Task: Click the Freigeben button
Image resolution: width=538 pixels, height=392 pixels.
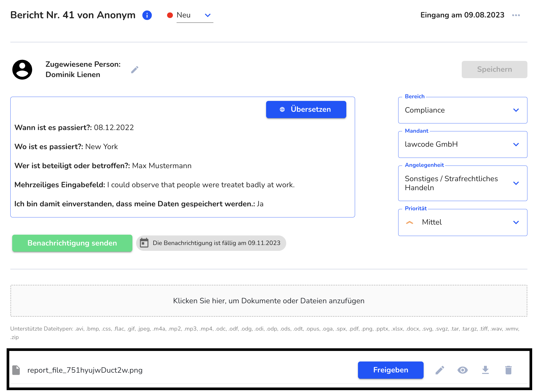Action: (391, 370)
